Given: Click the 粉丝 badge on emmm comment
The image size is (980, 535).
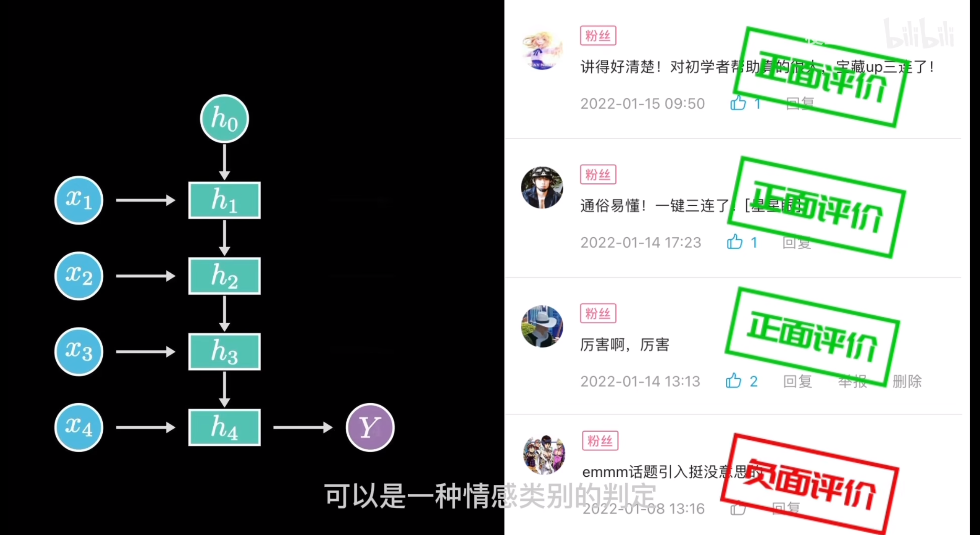Looking at the screenshot, I should click(600, 441).
